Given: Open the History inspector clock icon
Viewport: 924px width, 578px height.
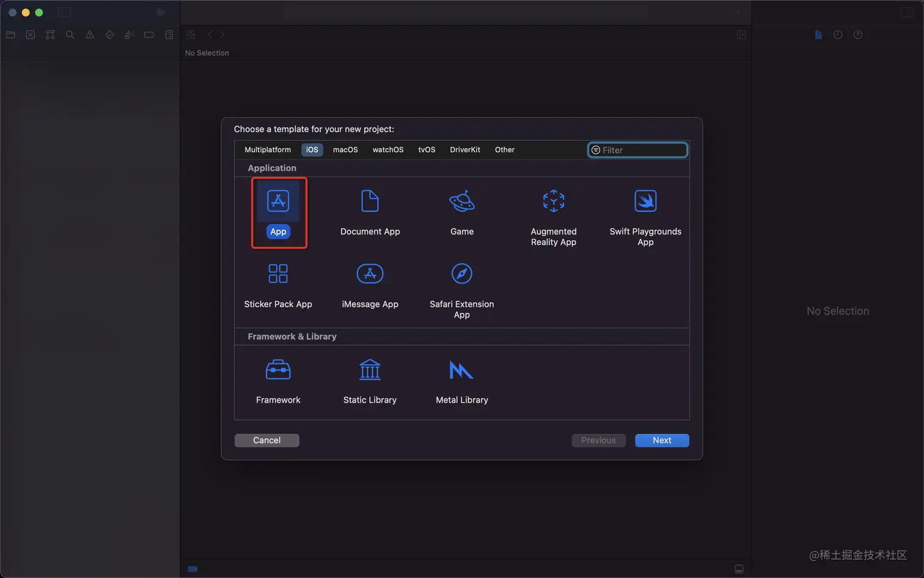Looking at the screenshot, I should coord(838,35).
